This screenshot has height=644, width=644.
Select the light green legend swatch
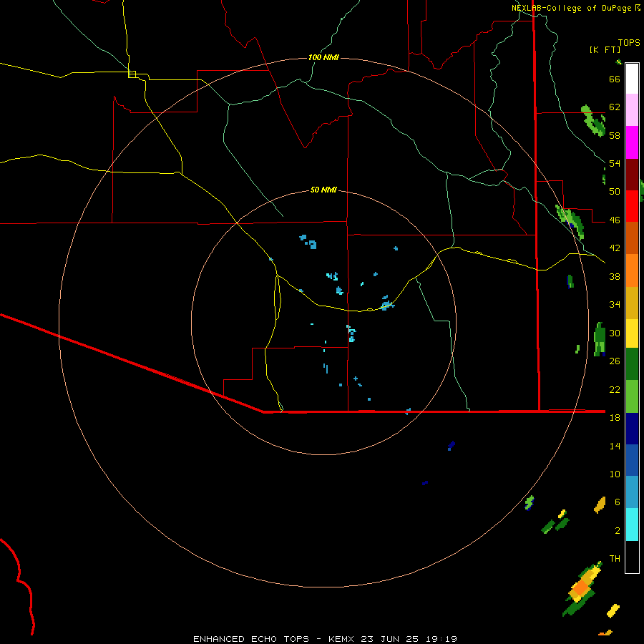point(632,396)
